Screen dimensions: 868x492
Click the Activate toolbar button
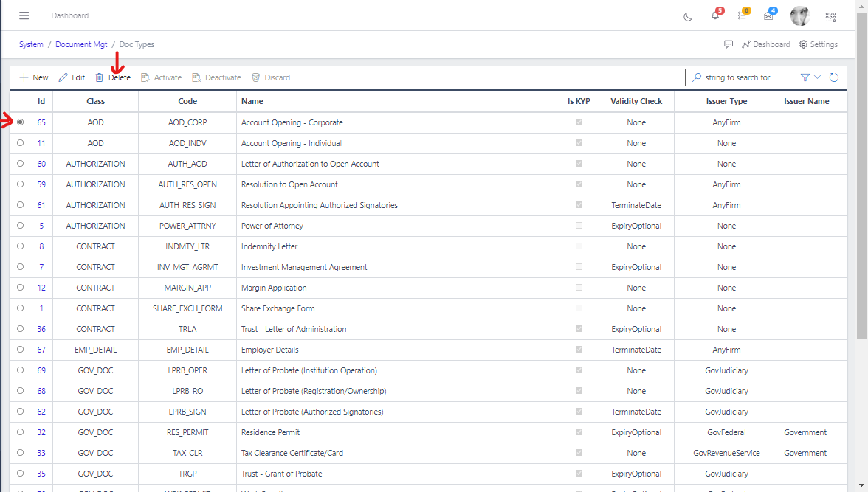(x=161, y=77)
